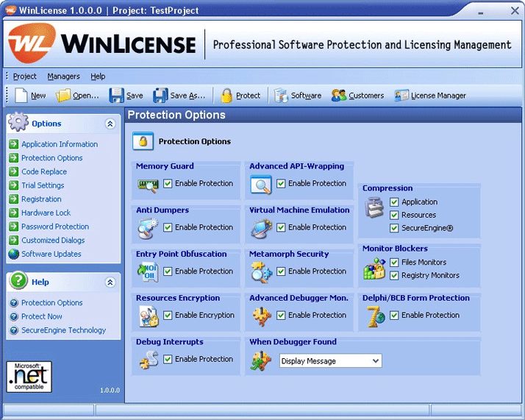Open Code Replace options
The width and height of the screenshot is (525, 420).
click(44, 171)
